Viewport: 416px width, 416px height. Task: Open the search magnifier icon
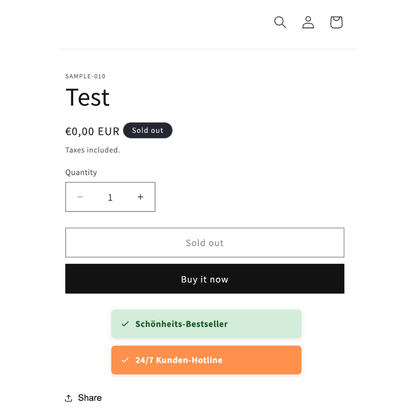click(280, 22)
